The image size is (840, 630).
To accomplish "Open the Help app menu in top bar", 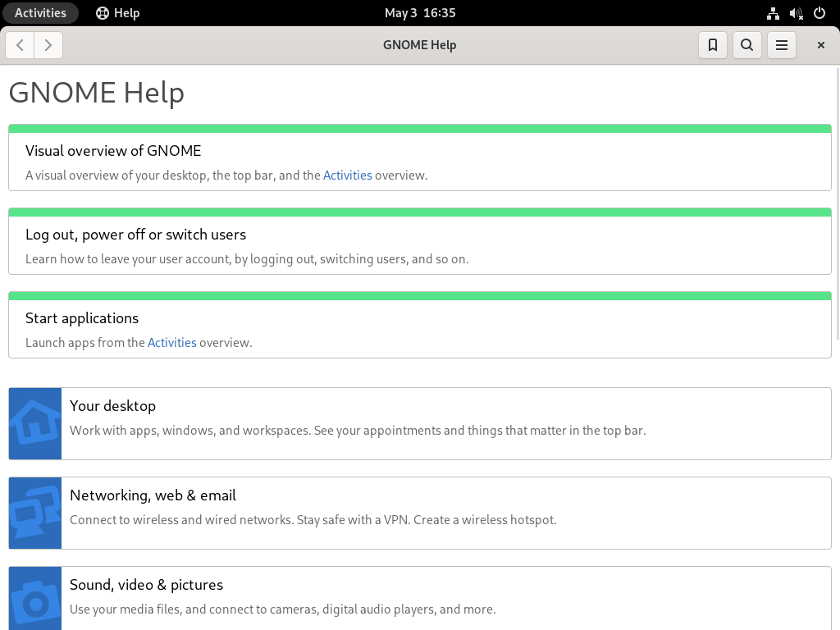I will click(x=117, y=13).
